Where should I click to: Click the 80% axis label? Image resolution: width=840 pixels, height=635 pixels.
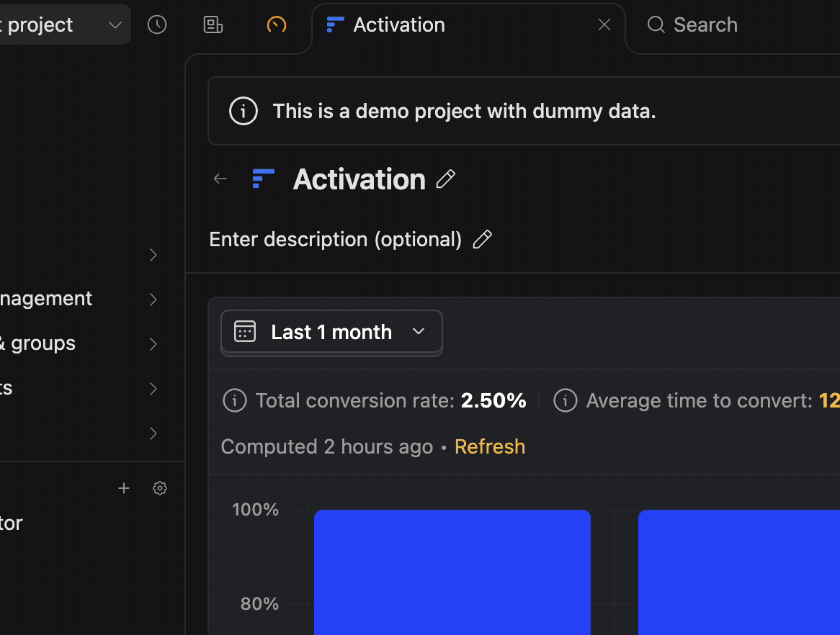coord(259,604)
